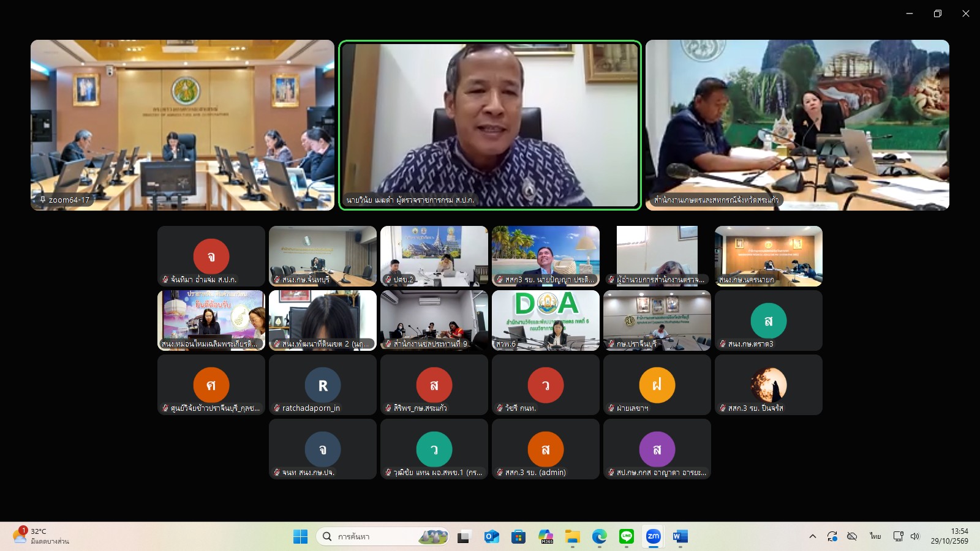Open the weather widget showing 32°C
The height and width of the screenshot is (551, 980).
[x=40, y=536]
